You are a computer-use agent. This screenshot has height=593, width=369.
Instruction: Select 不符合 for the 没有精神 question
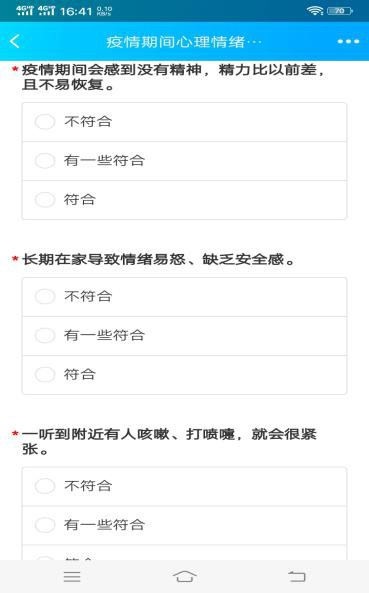pos(184,122)
